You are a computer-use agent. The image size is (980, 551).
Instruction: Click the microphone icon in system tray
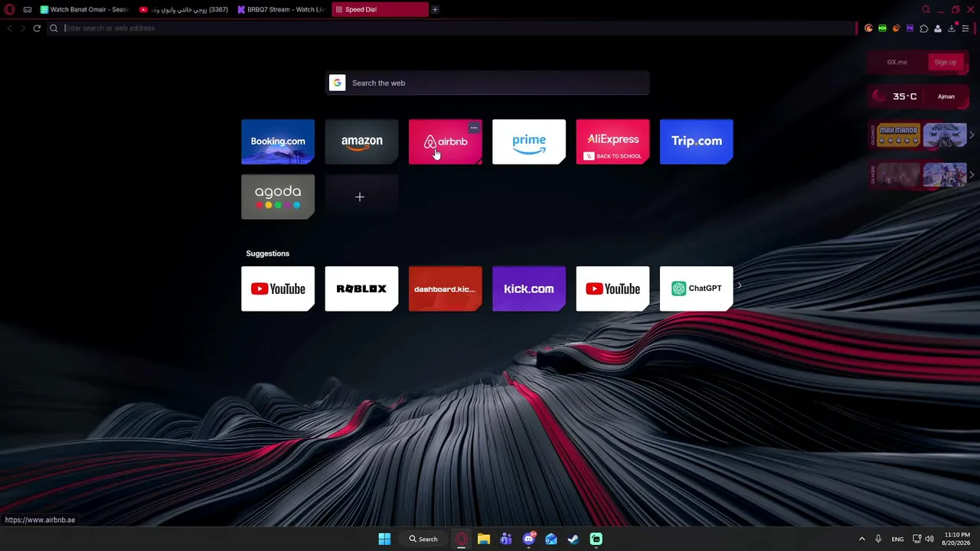[x=878, y=539]
